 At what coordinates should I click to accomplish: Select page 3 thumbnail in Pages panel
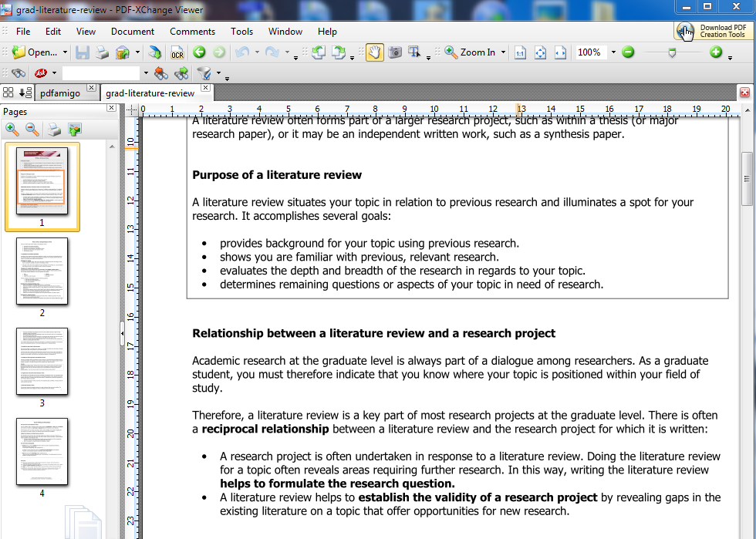tap(42, 362)
